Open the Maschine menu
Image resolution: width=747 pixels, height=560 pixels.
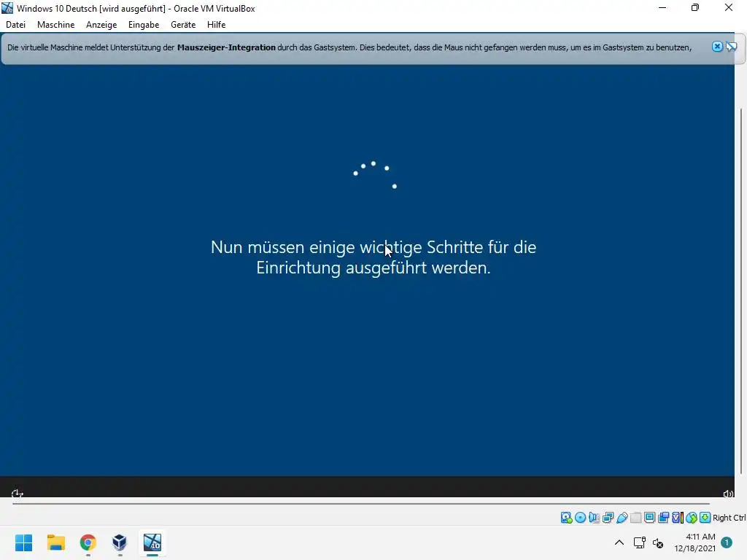(x=55, y=25)
